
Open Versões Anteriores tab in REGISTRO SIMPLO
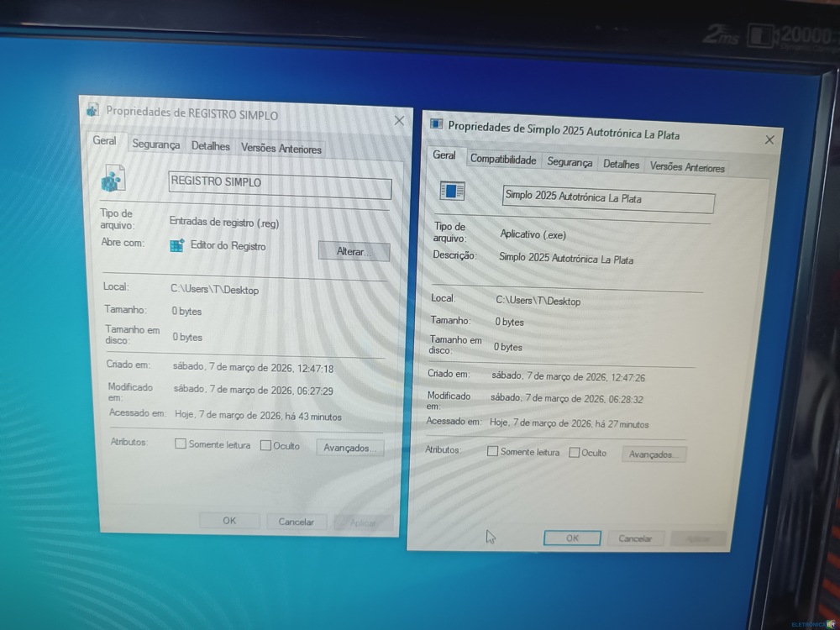tap(281, 149)
